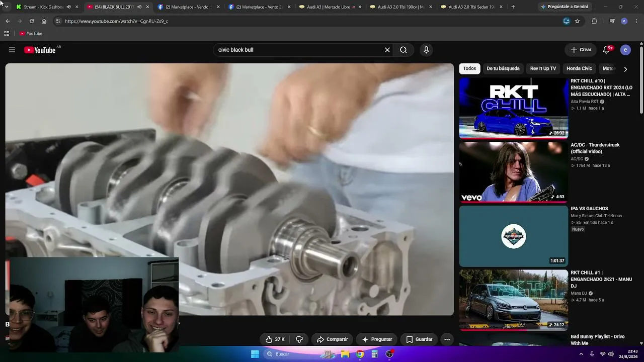Open YouTube notifications bell

(x=606, y=50)
